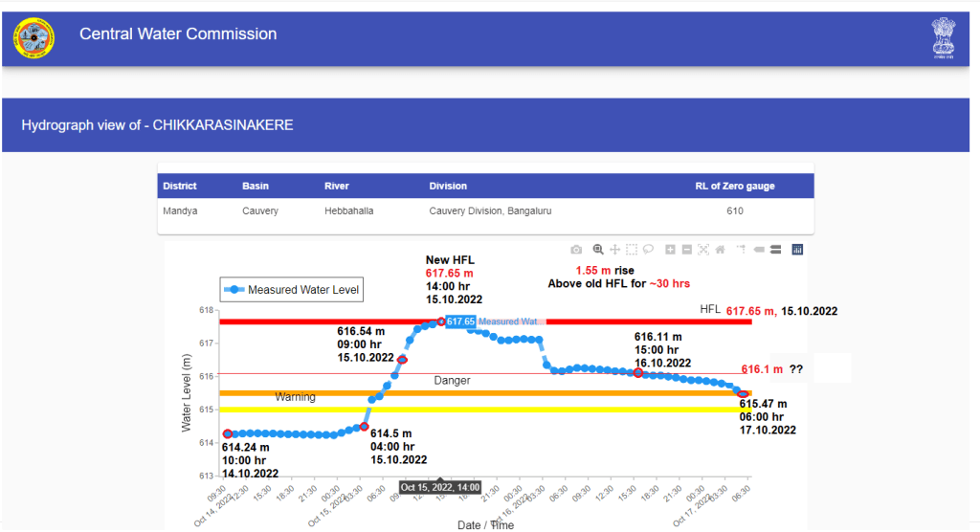Click the 617.65 peak data point
Viewport: 980px width, 532px height.
[x=441, y=321]
